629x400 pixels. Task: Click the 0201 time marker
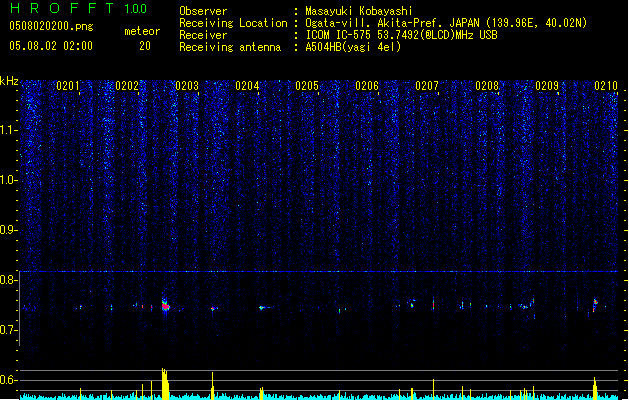tap(68, 86)
